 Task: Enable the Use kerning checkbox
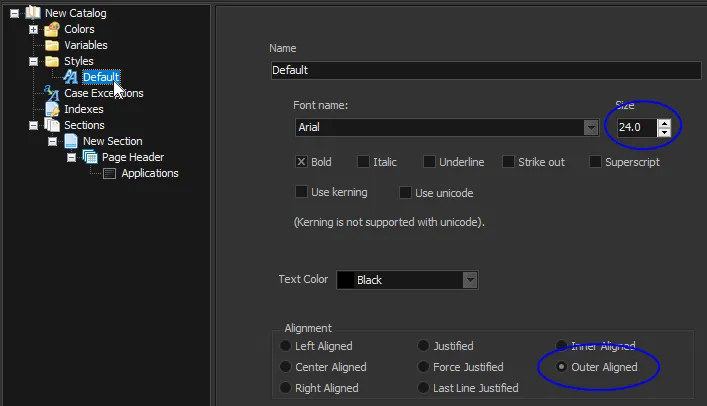(301, 192)
